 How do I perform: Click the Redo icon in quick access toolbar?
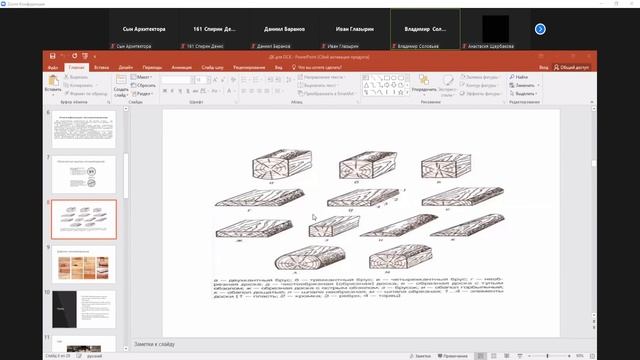coord(74,56)
